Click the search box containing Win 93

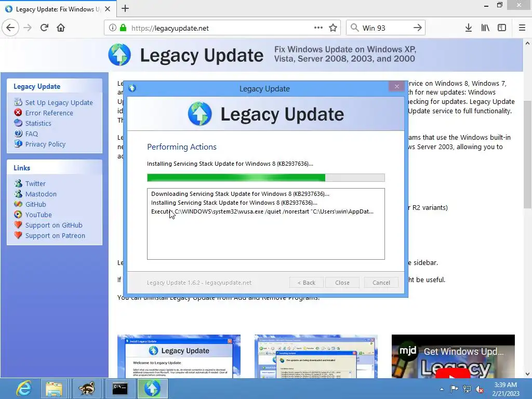click(385, 28)
